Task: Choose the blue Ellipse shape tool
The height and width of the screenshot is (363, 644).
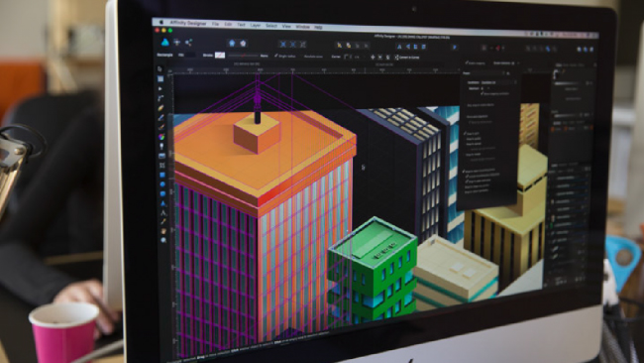Action: pos(162,184)
